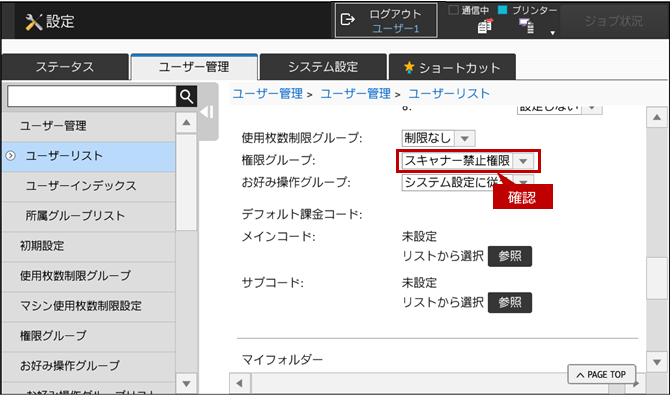
Task: Select 権限グループ in the side menu
Action: click(x=88, y=336)
